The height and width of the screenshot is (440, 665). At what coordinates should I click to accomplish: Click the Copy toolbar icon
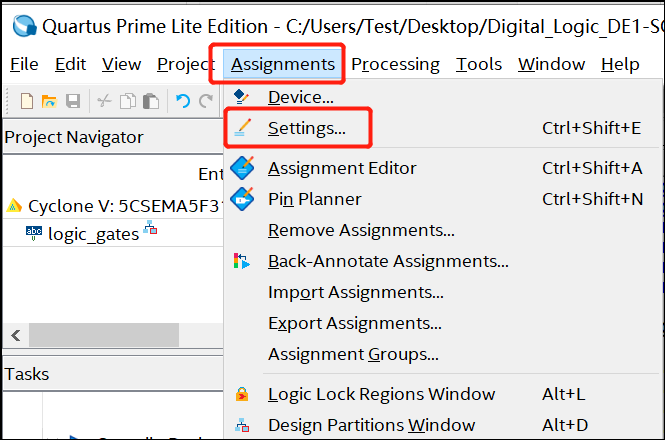[x=128, y=101]
